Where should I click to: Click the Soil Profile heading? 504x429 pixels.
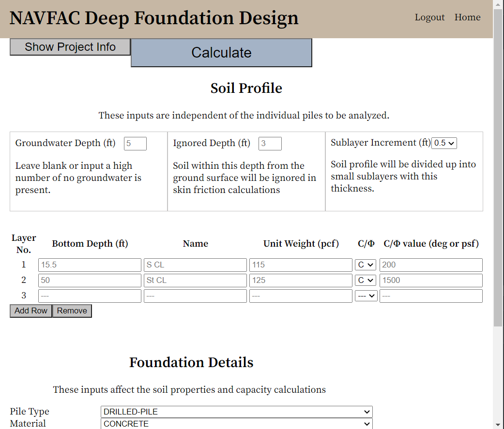tap(246, 89)
